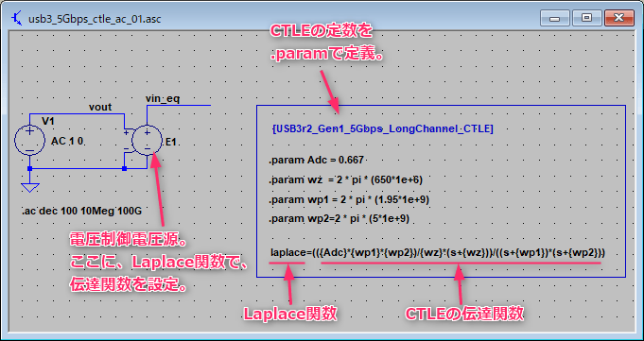
Task: Click the V1 component name label
Action: point(48,121)
